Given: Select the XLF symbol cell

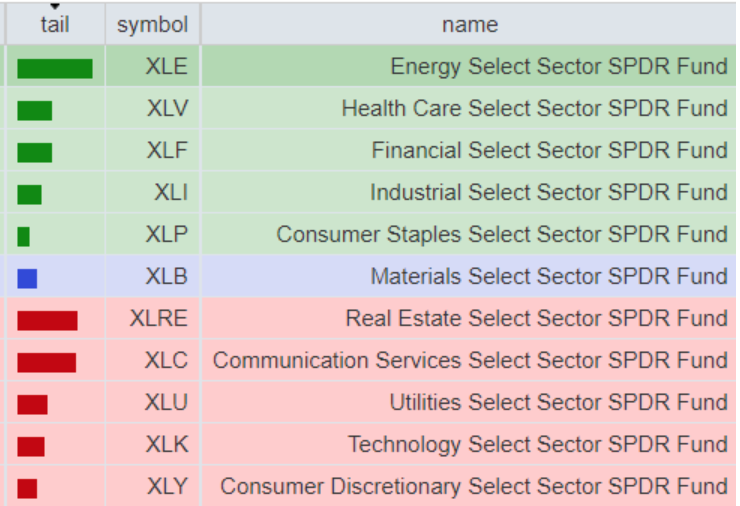Looking at the screenshot, I should 167,151.
